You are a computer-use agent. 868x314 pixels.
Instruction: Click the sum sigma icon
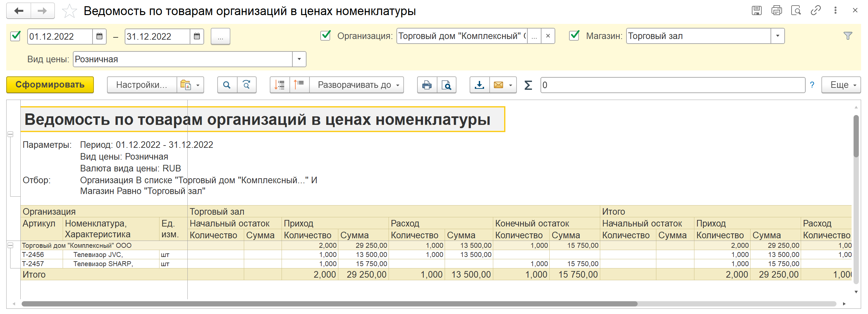coord(528,85)
